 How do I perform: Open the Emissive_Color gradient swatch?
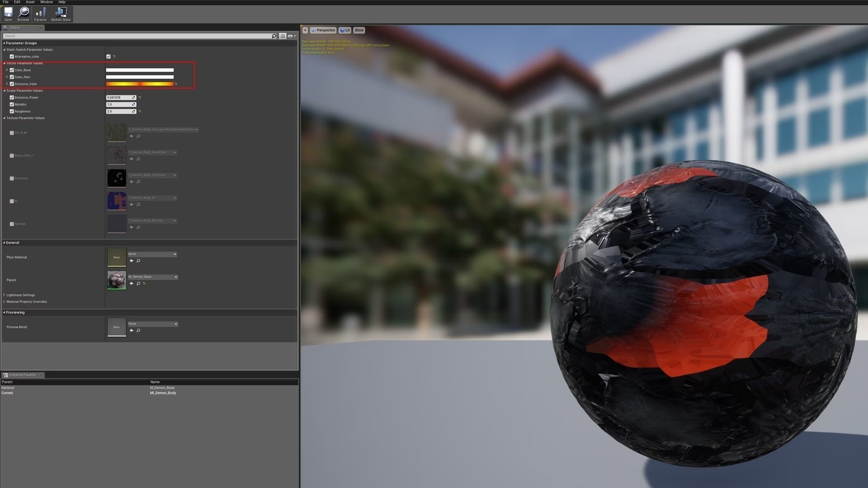pos(140,84)
